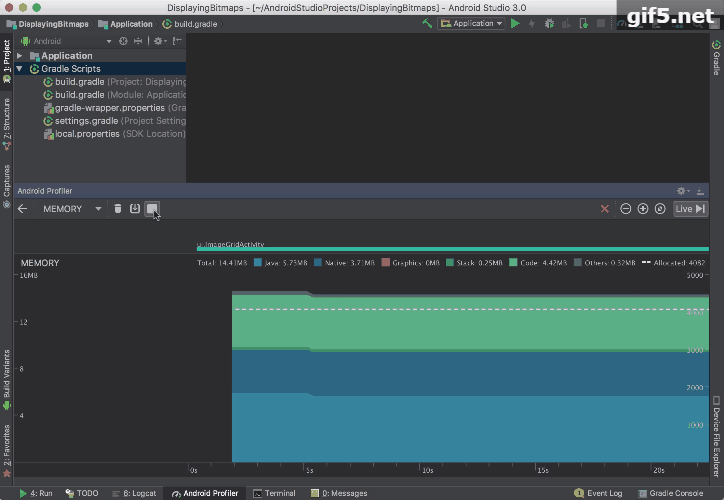Click Native memory legend color swatch

pyautogui.click(x=318, y=262)
